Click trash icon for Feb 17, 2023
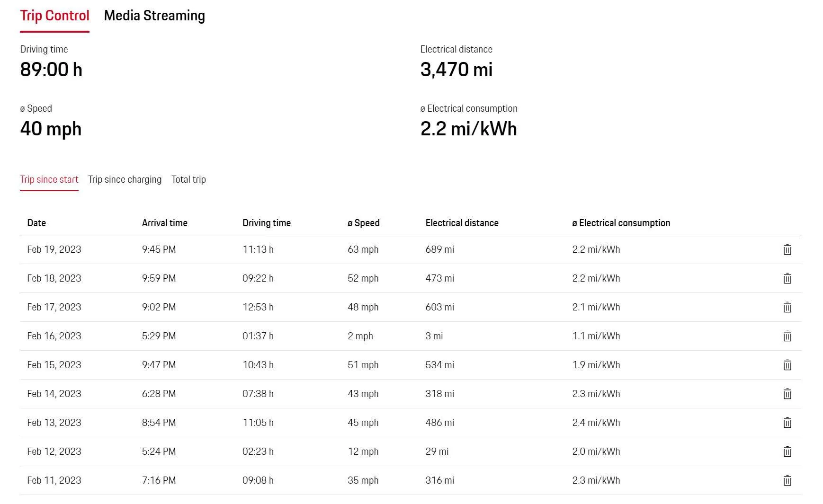 pyautogui.click(x=787, y=307)
